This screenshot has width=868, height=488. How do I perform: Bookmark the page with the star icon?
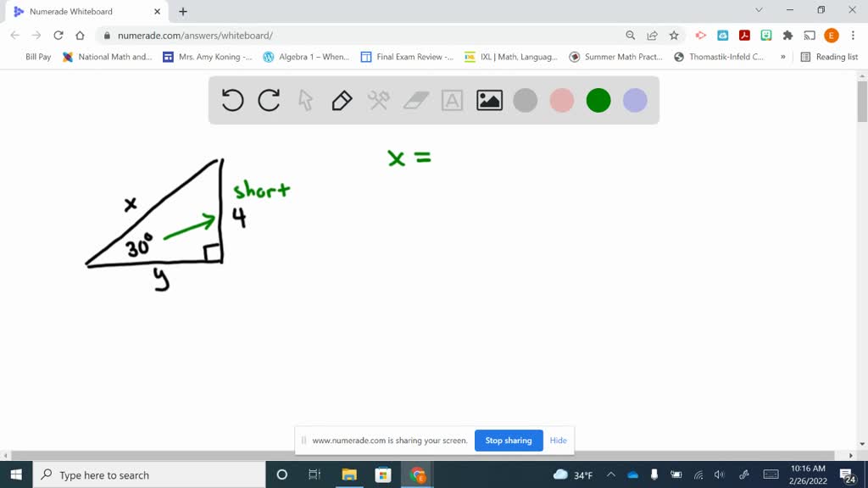[x=674, y=35]
